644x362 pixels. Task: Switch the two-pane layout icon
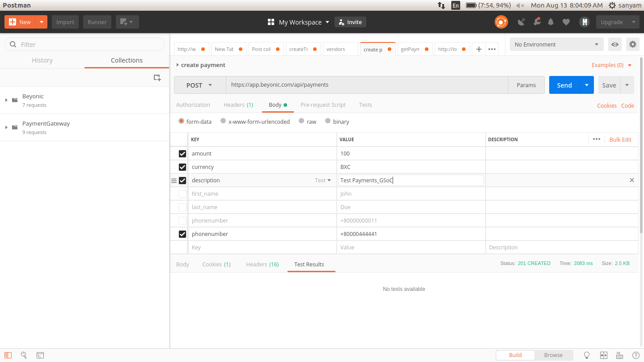(604, 355)
